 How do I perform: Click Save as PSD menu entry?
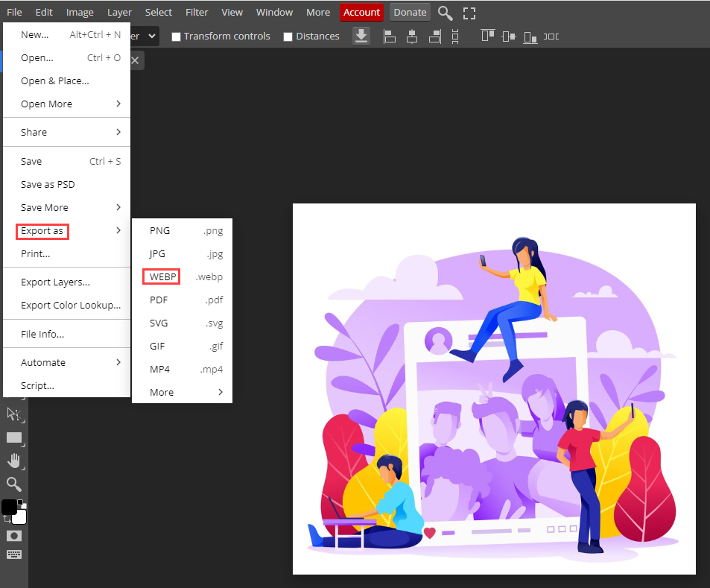click(x=48, y=184)
